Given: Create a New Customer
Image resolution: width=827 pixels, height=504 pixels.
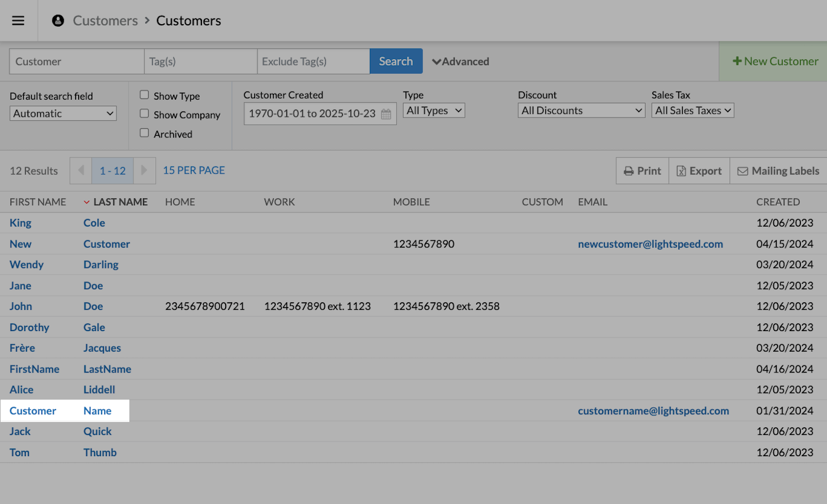Looking at the screenshot, I should coord(775,61).
